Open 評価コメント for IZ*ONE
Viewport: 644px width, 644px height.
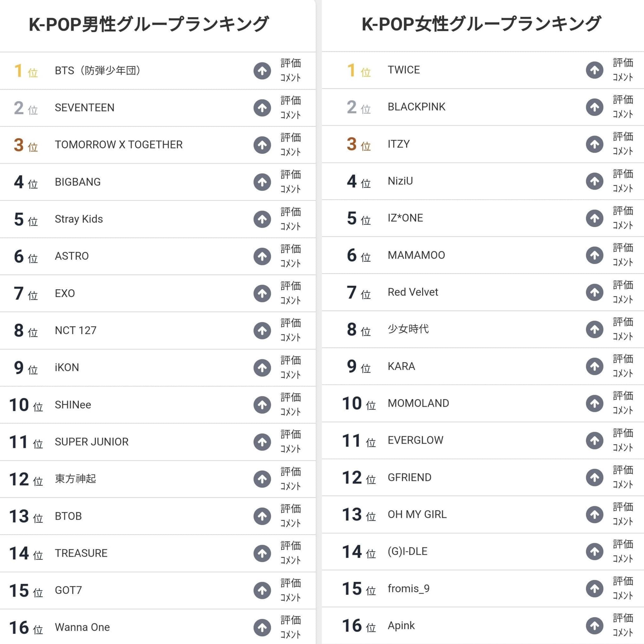[x=623, y=218]
